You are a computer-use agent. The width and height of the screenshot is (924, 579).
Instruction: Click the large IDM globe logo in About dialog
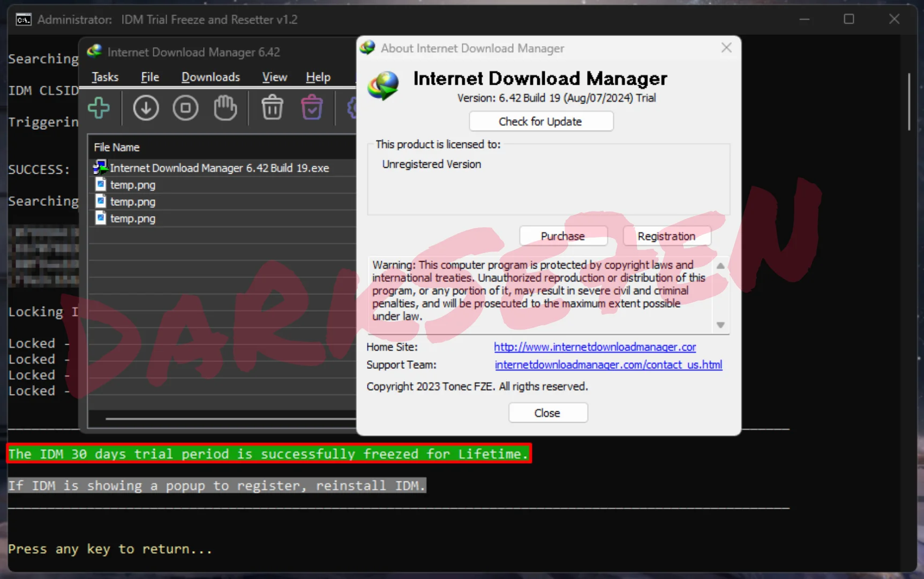pos(383,86)
